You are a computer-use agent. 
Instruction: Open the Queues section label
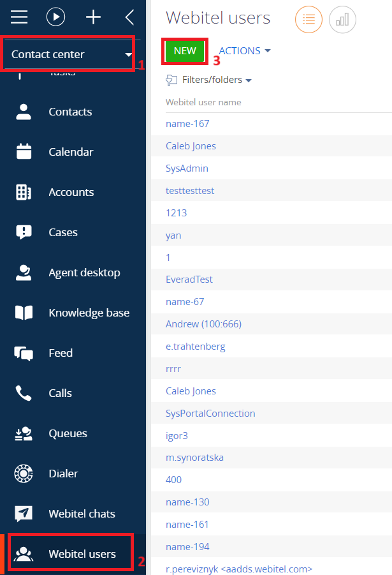click(x=68, y=433)
